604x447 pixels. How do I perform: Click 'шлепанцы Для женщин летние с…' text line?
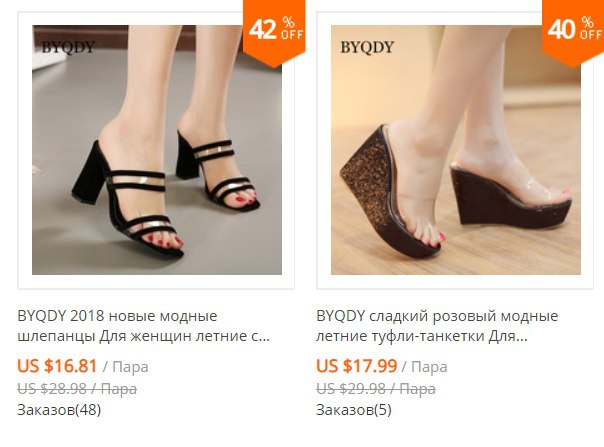tap(144, 336)
